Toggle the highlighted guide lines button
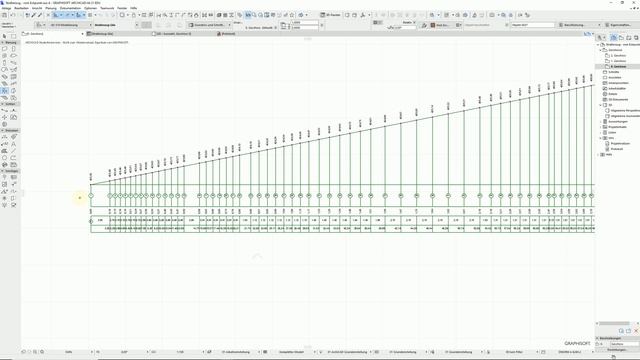Screen dimensions: 640x360 (56, 15)
